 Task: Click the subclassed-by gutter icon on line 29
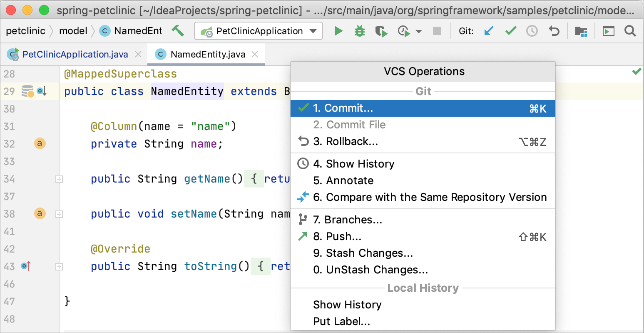tap(42, 91)
